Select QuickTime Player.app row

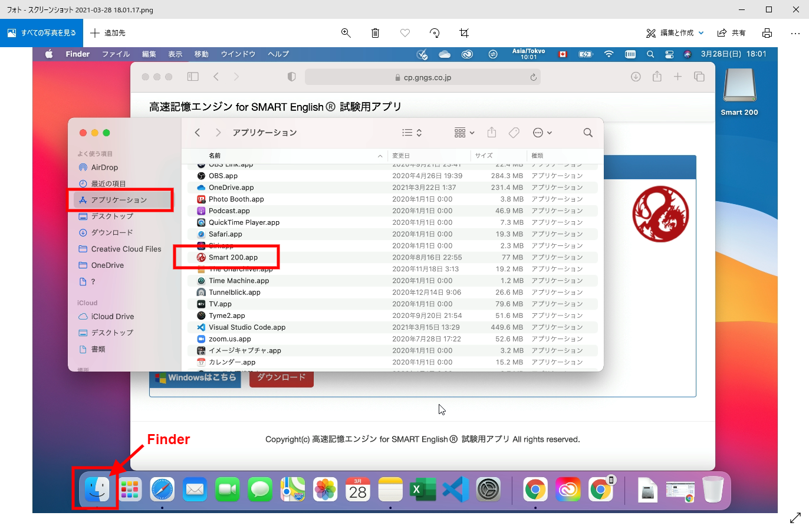coord(393,222)
